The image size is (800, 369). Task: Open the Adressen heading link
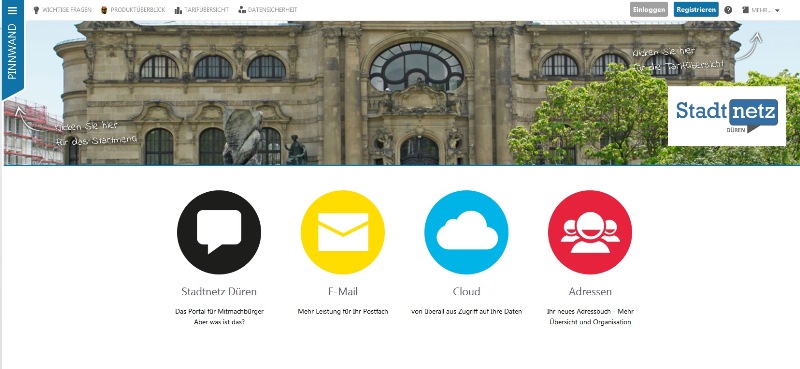coord(590,291)
